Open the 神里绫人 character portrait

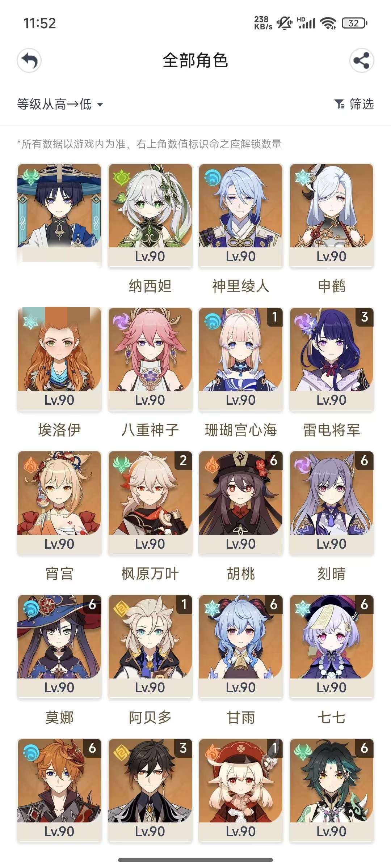click(241, 205)
